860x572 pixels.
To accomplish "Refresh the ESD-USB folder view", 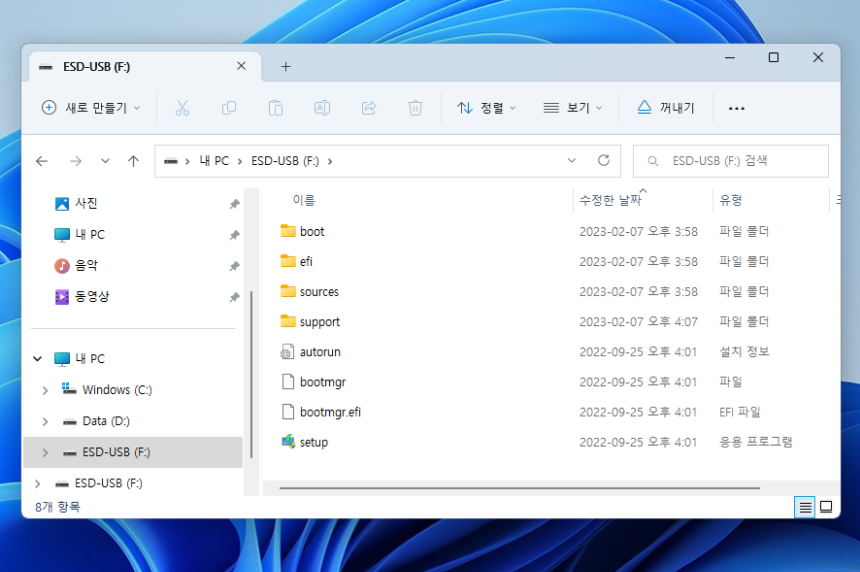I will coord(603,160).
